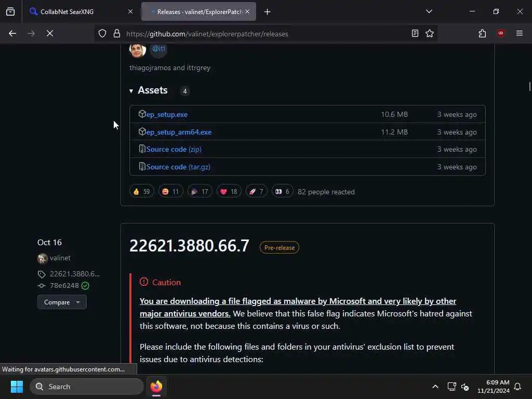532x399 pixels.
Task: Click package icon beside ep_setup.exe
Action: 142,114
